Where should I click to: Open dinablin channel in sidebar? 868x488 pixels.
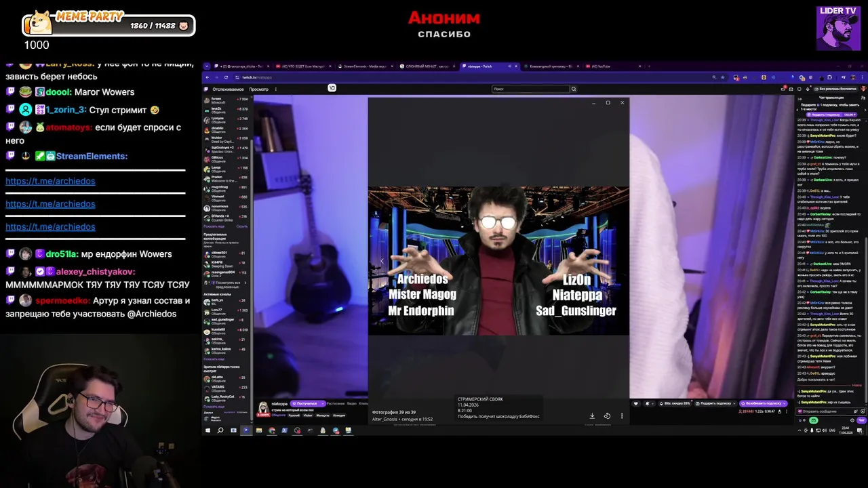click(x=226, y=129)
